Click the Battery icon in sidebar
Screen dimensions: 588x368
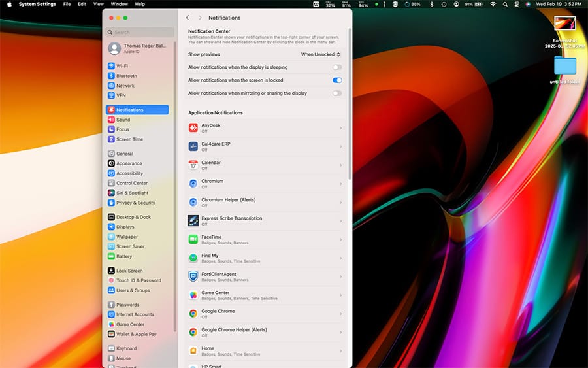tap(111, 256)
